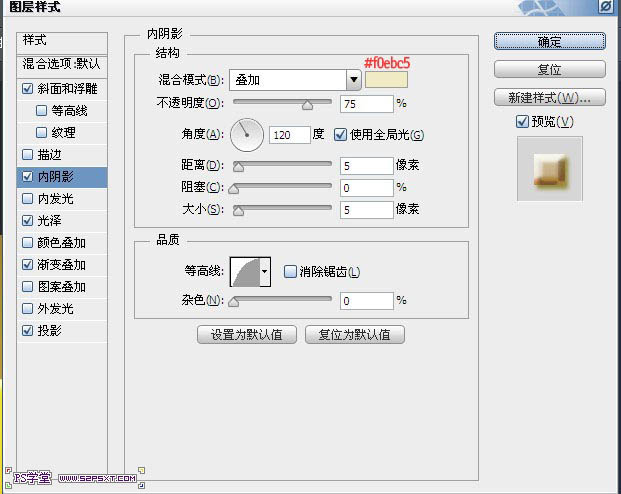Select the 光泽 style entry

[49, 221]
